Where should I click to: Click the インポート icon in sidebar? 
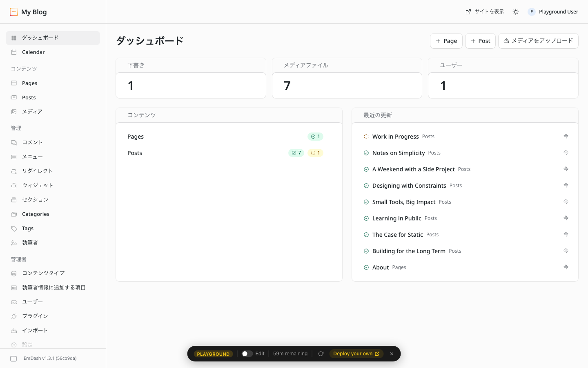(14, 330)
